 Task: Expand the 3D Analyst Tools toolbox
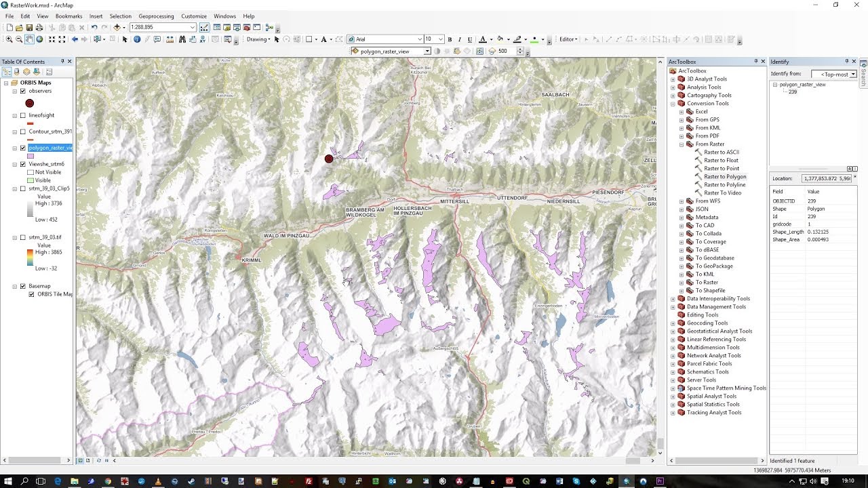click(x=673, y=79)
